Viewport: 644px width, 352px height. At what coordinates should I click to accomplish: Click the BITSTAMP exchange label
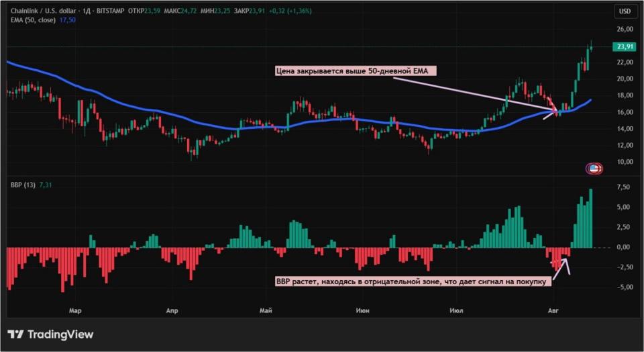pos(110,11)
